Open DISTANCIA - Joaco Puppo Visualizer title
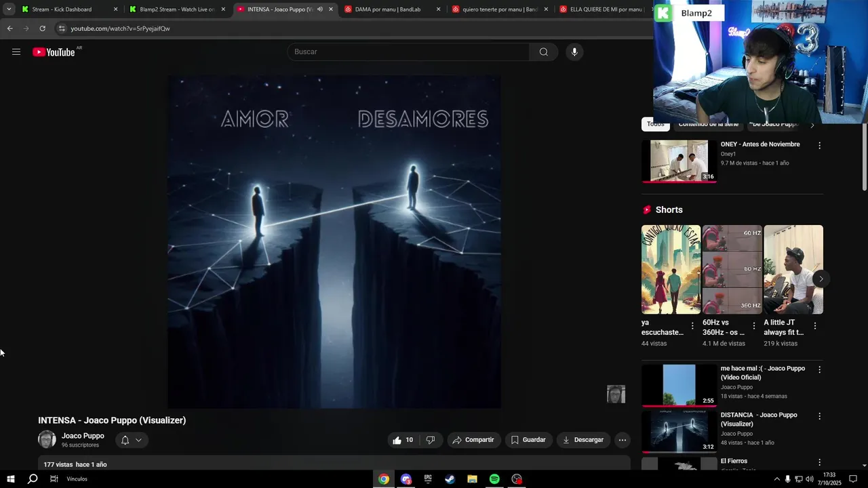The image size is (868, 488). tap(759, 420)
